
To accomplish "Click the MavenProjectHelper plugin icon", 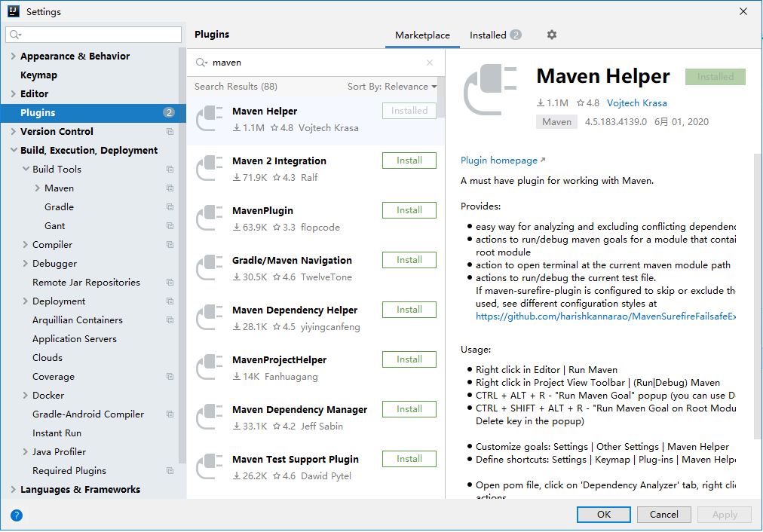I will (x=210, y=367).
